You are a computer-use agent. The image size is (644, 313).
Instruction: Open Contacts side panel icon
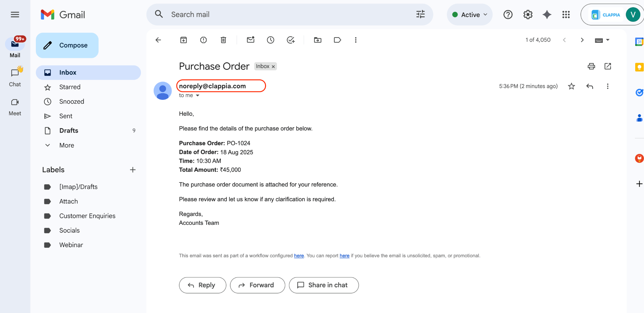point(639,118)
